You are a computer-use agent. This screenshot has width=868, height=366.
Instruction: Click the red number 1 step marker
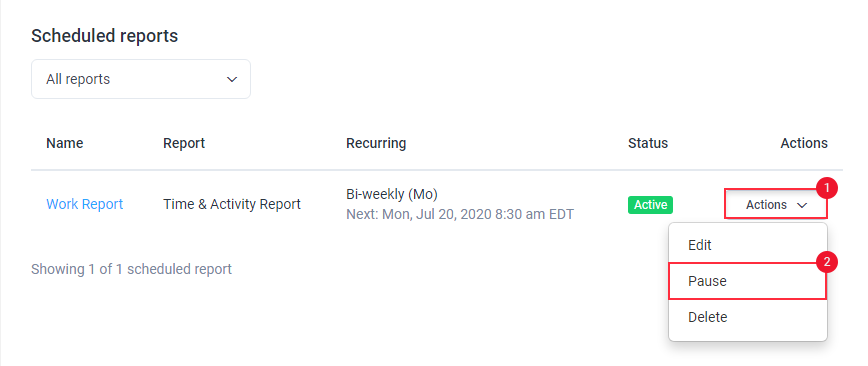[x=827, y=188]
